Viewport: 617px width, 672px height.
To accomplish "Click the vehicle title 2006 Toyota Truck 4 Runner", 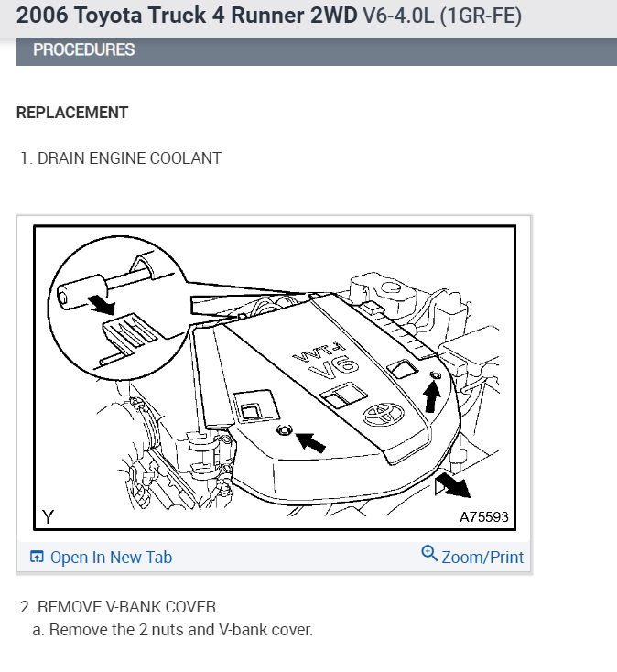I will (187, 16).
